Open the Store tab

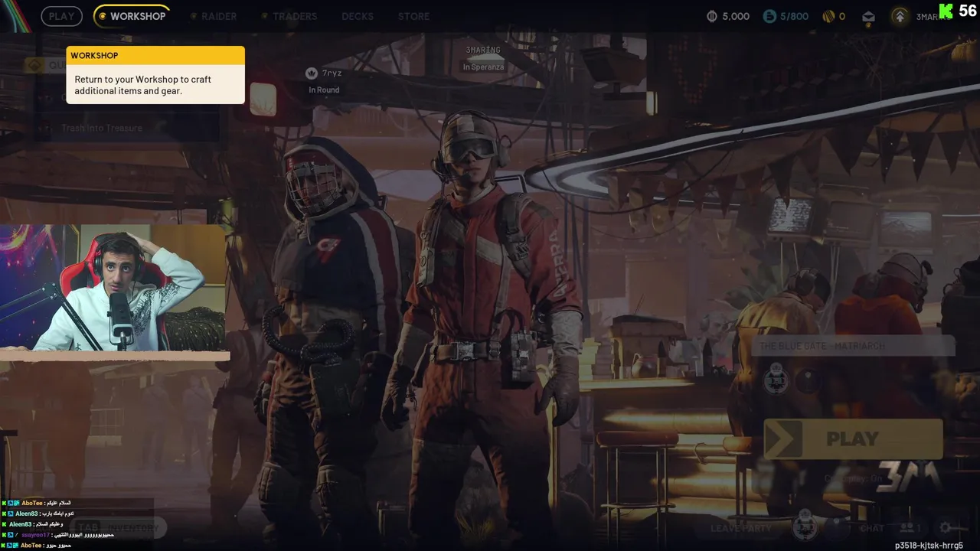pos(413,16)
